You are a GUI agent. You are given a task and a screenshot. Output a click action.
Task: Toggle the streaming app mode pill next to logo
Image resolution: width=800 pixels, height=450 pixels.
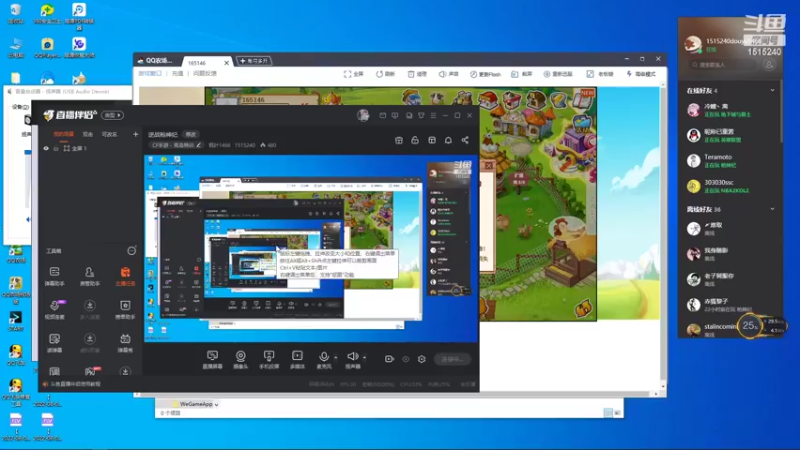(113, 115)
